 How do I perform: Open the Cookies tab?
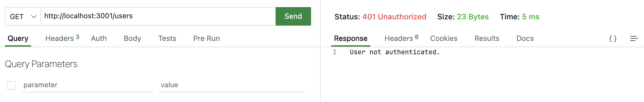coord(444,38)
